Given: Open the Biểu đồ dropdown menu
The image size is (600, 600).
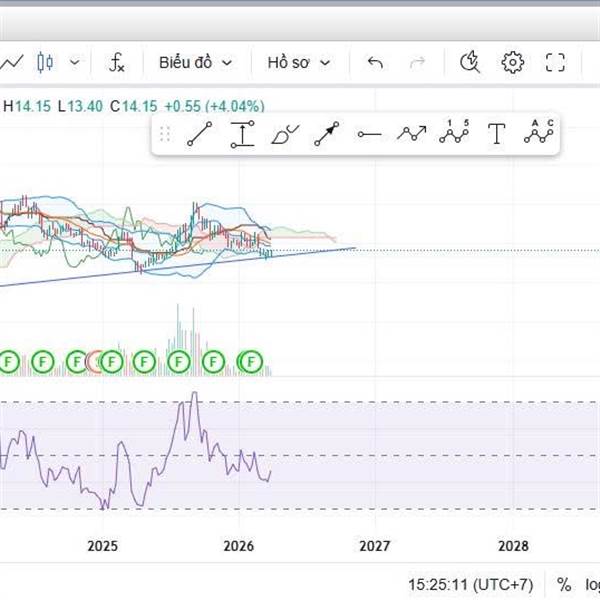Looking at the screenshot, I should tap(195, 63).
